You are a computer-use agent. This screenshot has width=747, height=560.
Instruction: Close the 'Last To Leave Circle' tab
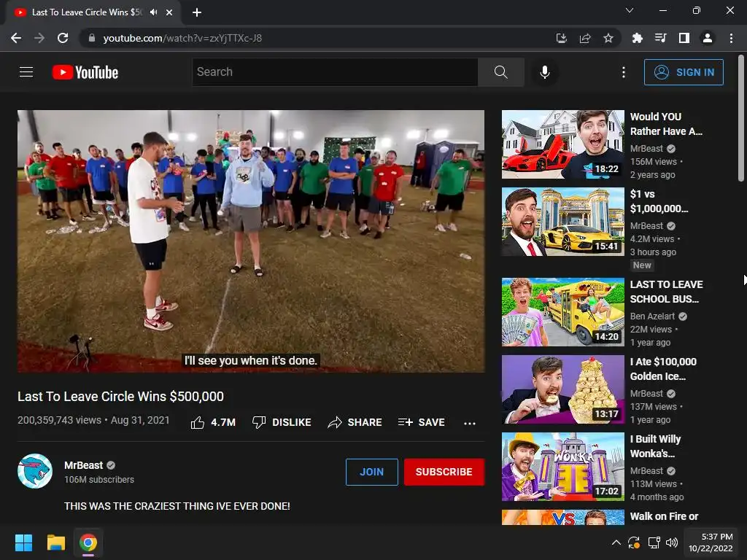169,12
